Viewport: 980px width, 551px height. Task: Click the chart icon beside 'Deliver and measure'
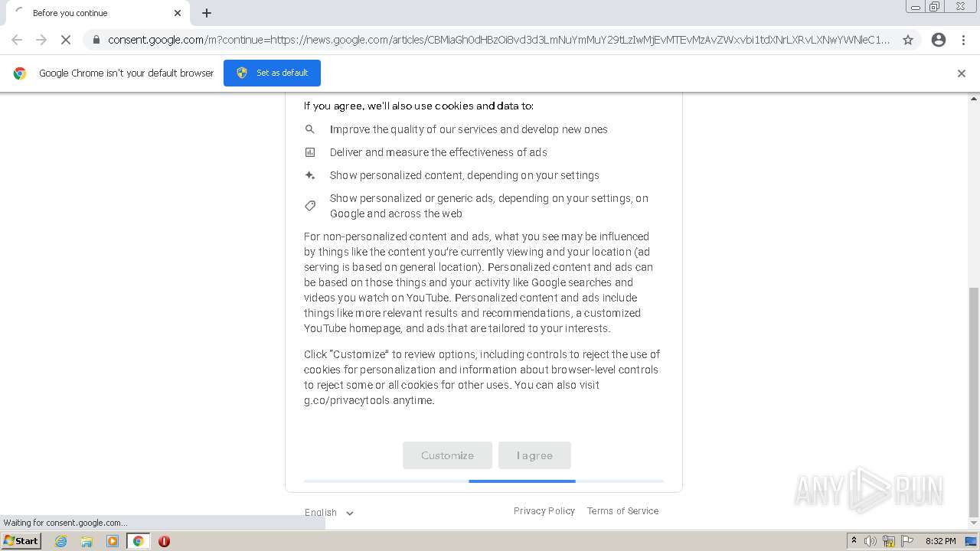coord(310,152)
